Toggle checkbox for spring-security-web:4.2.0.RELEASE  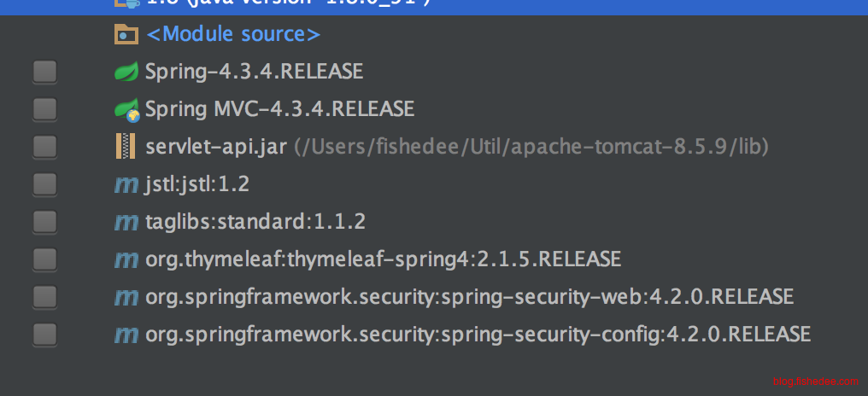click(x=44, y=297)
